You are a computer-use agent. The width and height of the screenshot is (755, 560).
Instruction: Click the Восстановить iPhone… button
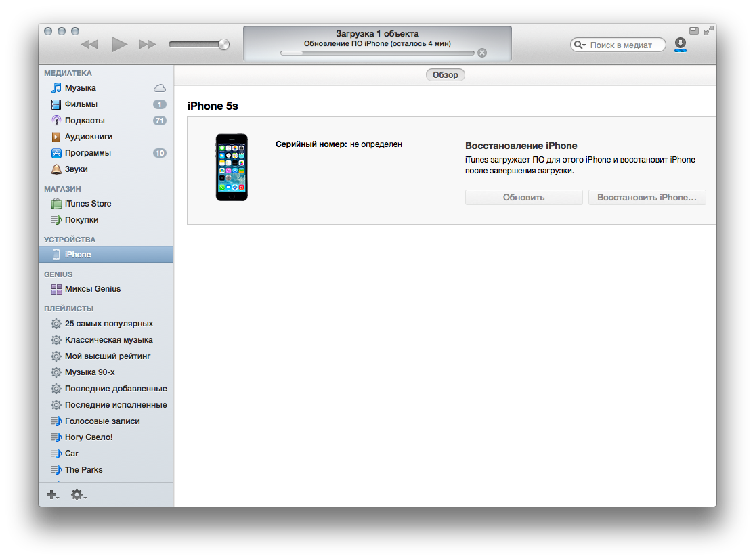click(x=647, y=198)
